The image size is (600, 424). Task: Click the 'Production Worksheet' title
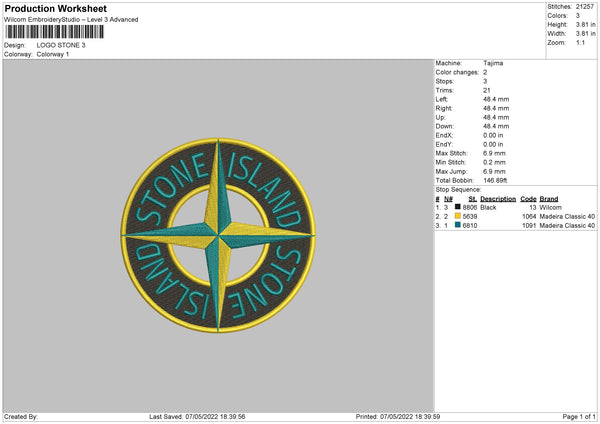tap(55, 8)
